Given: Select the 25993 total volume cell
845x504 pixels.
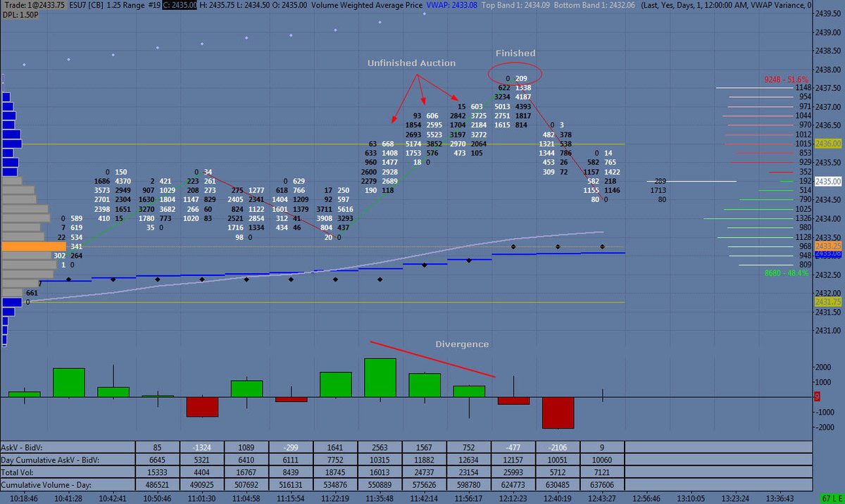Looking at the screenshot, I should [x=513, y=473].
